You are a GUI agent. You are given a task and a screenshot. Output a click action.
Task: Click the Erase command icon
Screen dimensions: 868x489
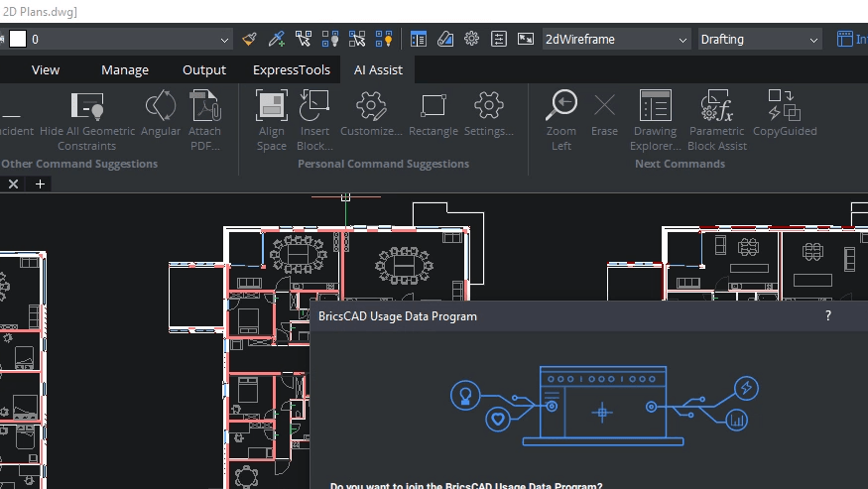[604, 105]
